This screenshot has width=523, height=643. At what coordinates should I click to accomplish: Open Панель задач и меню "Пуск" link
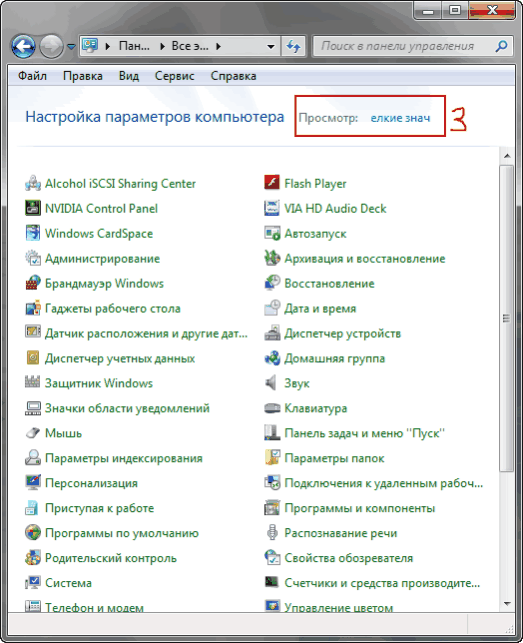pyautogui.click(x=365, y=433)
